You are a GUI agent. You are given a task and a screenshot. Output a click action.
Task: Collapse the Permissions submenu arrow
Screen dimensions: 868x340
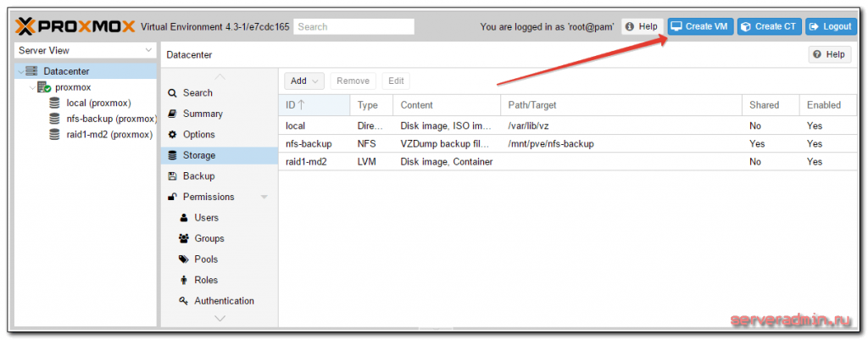(x=264, y=197)
